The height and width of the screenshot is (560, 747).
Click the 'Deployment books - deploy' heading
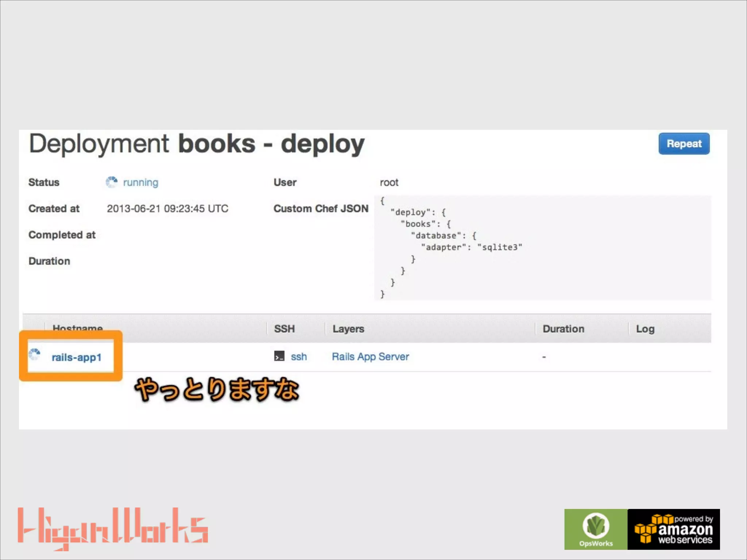(x=197, y=144)
